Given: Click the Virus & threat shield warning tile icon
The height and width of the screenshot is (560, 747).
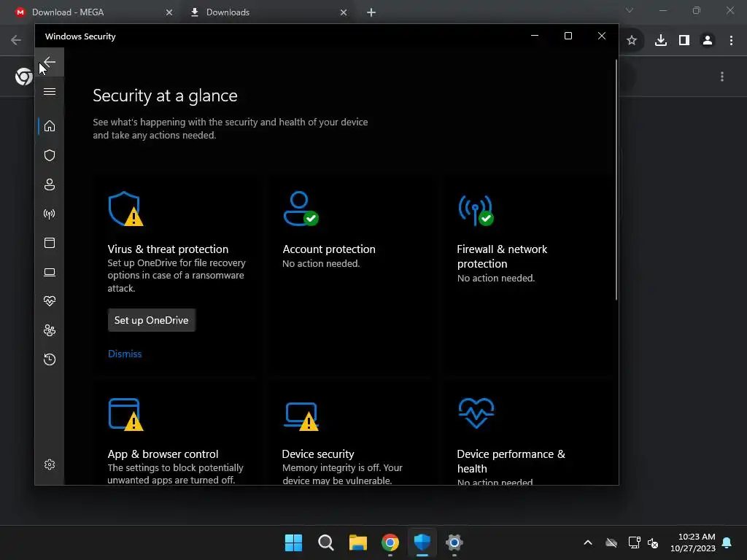Looking at the screenshot, I should [x=125, y=209].
